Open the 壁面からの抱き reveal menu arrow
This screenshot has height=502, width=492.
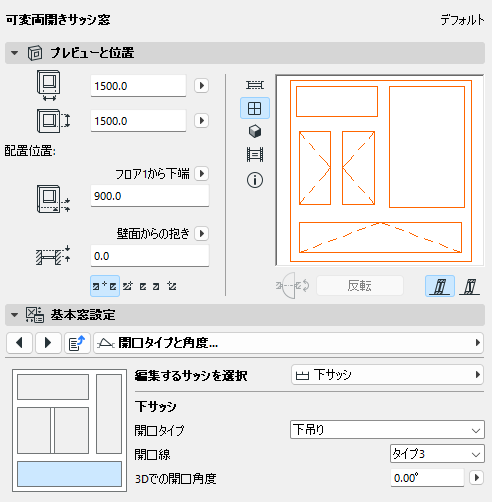coord(201,234)
